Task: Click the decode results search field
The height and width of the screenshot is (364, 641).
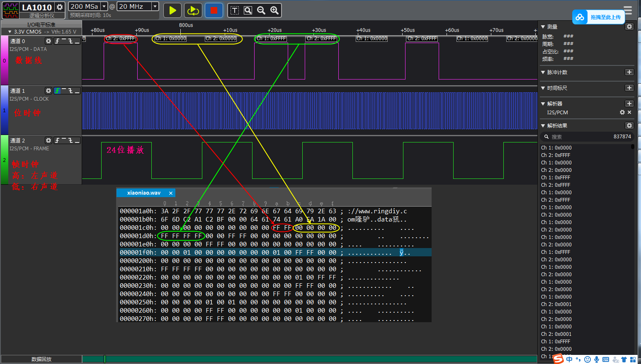Action: (587, 137)
